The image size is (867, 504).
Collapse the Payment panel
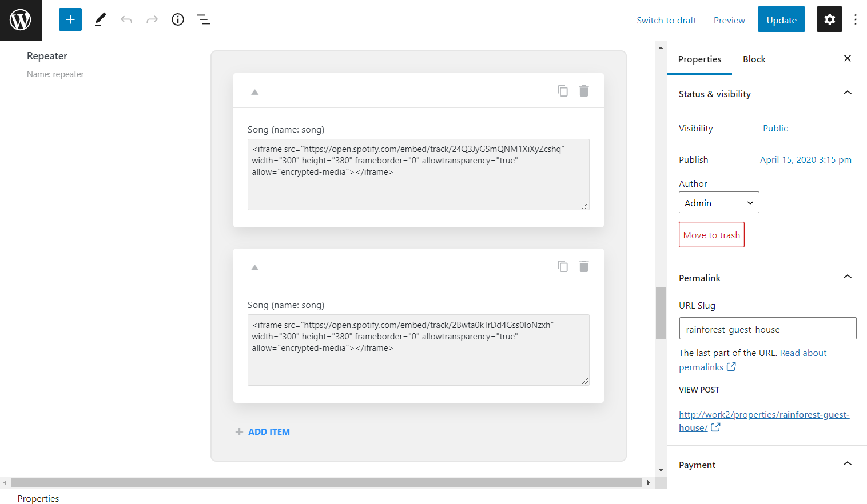coord(848,464)
